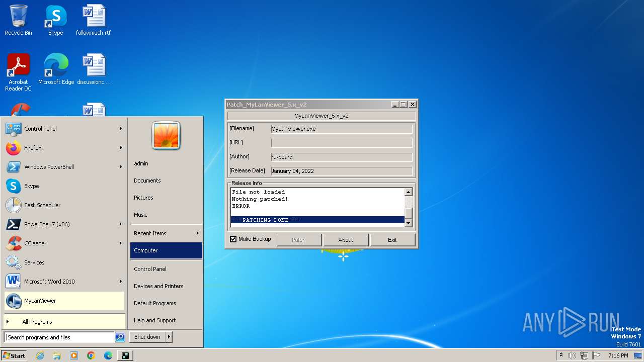This screenshot has height=362, width=644.
Task: Open Music library link
Action: [166, 215]
